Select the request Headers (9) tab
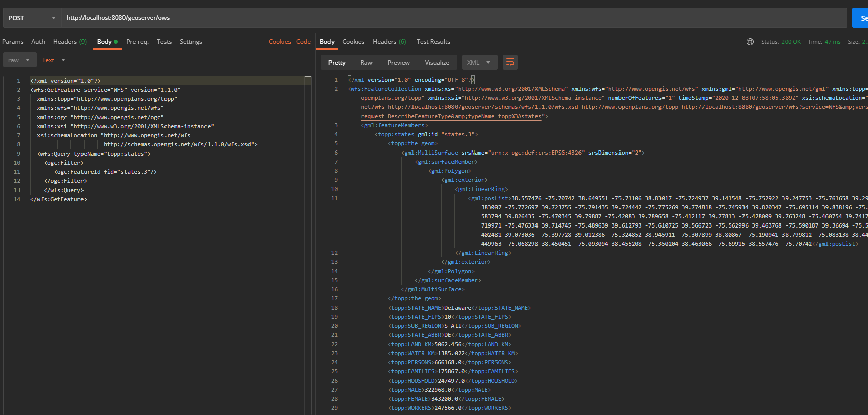 tap(70, 42)
